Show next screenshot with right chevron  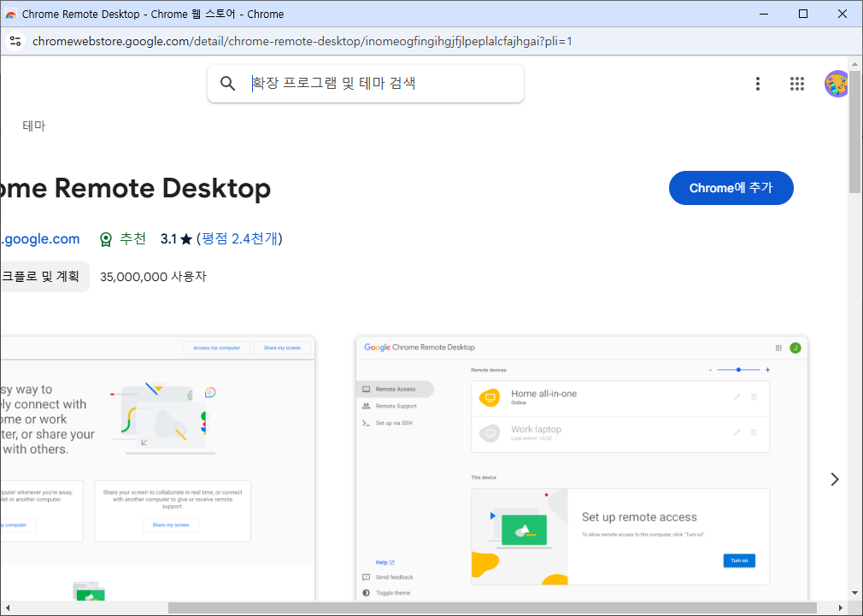[835, 479]
